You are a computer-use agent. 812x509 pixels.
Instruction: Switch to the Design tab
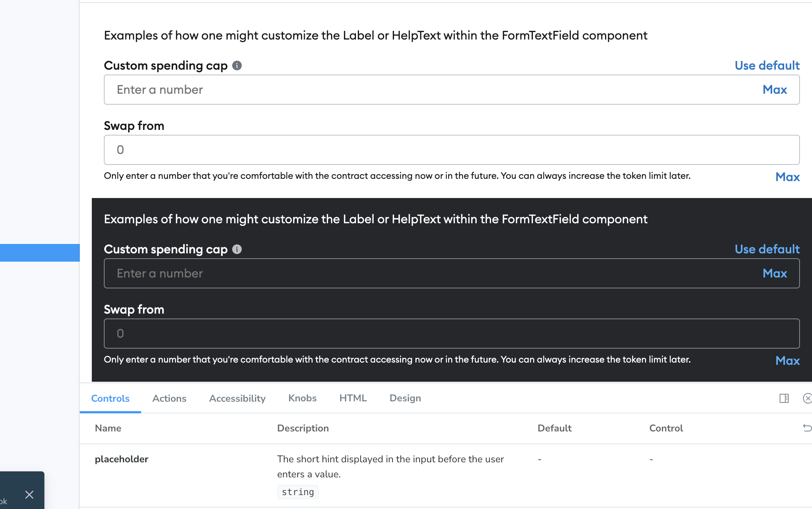coord(405,398)
